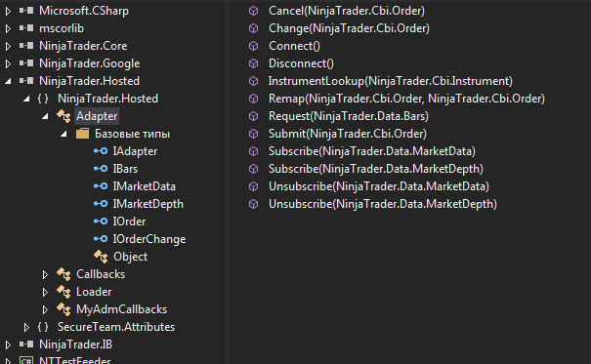Collapse the Adapter class node
591x364 pixels.
(45, 116)
